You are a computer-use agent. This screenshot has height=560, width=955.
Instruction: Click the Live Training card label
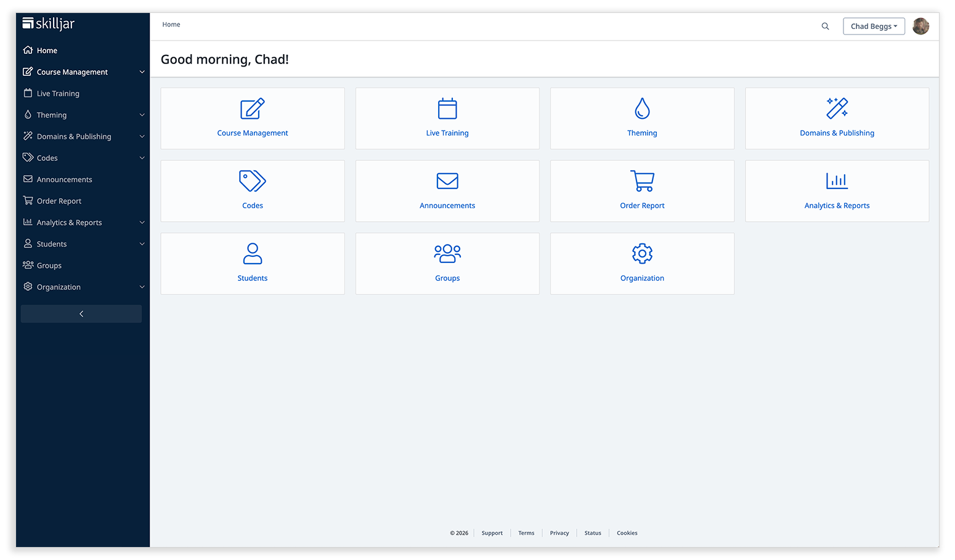point(447,133)
